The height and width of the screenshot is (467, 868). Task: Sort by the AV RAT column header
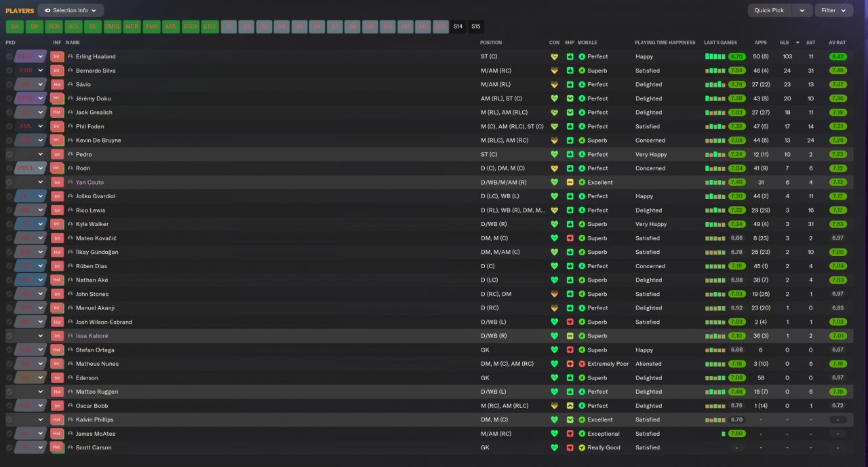pos(837,43)
